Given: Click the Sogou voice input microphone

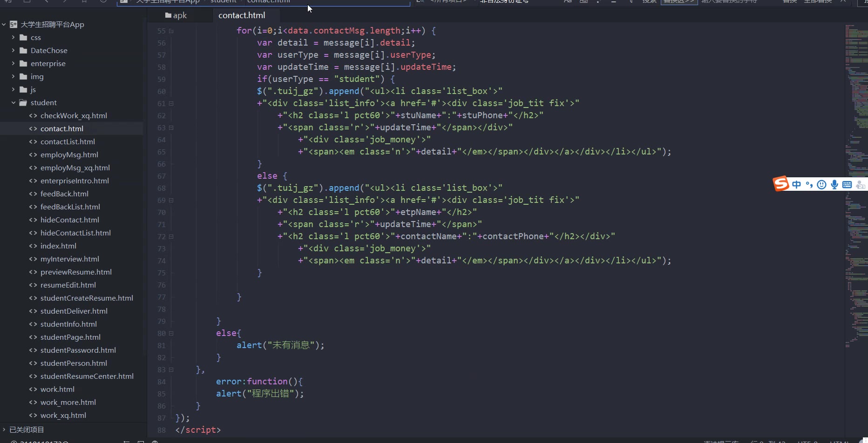Looking at the screenshot, I should (834, 185).
